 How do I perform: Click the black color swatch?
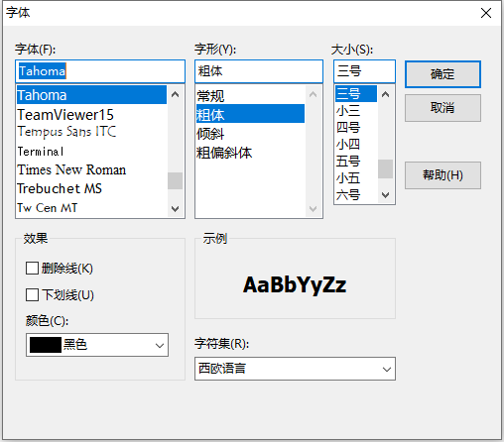coord(46,345)
